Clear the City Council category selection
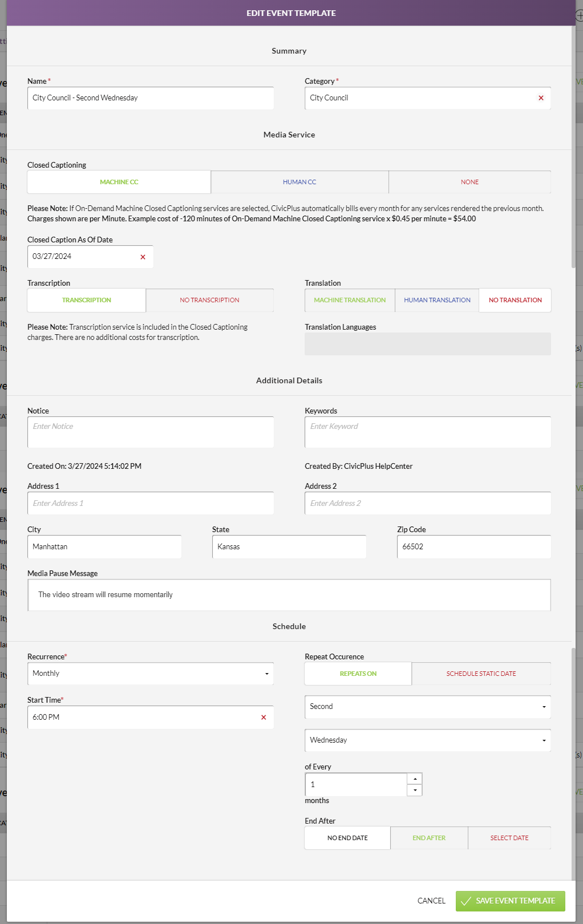 tap(541, 98)
